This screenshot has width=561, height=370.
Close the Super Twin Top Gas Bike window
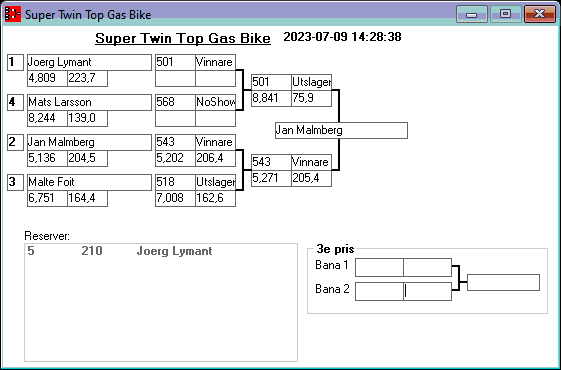point(540,14)
